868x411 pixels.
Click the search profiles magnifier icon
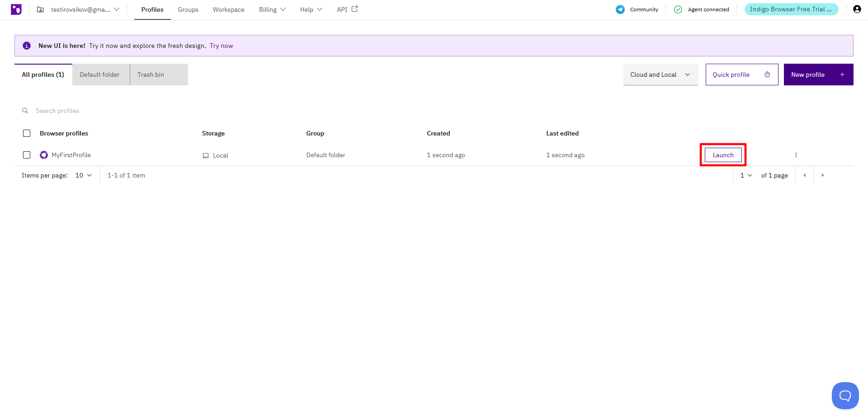[25, 111]
